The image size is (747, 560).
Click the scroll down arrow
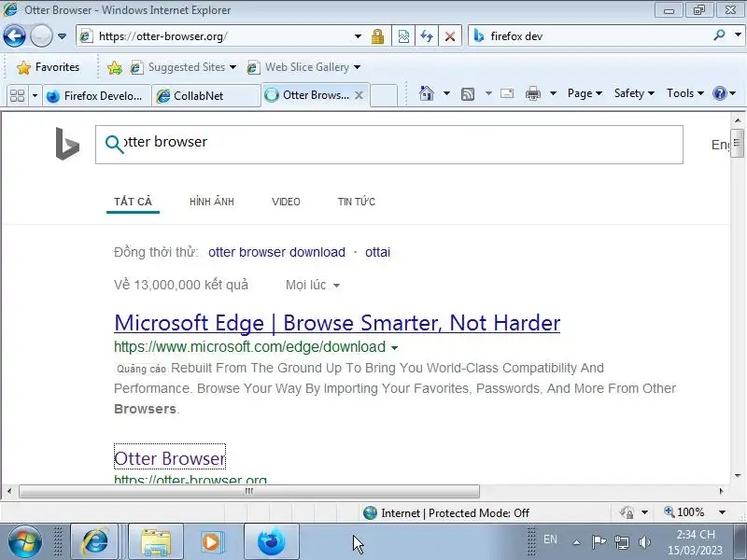tap(738, 476)
